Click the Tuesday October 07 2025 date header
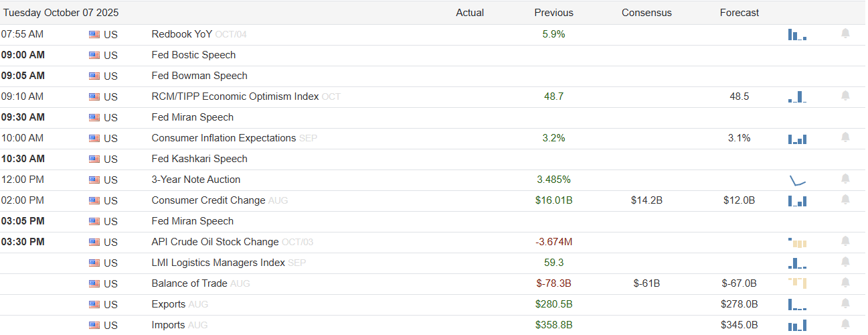This screenshot has height=335, width=868. click(x=62, y=13)
